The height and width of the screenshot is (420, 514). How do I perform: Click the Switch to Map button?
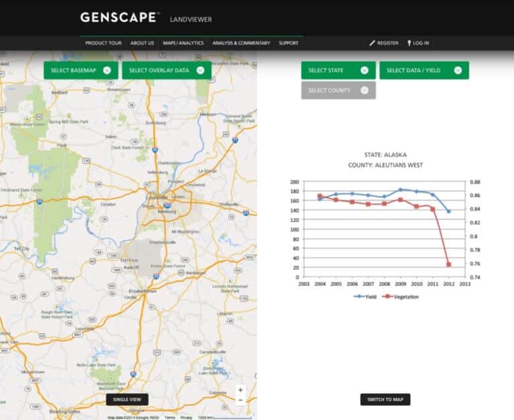[385, 399]
